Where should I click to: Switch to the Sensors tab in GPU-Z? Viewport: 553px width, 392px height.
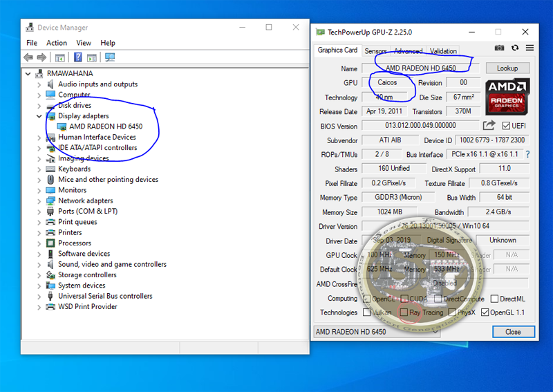pos(375,51)
